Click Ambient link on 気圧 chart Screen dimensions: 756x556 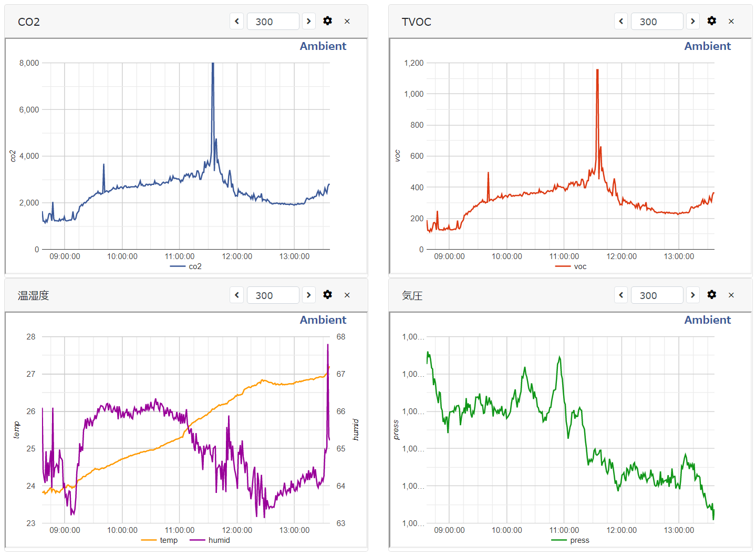(707, 320)
